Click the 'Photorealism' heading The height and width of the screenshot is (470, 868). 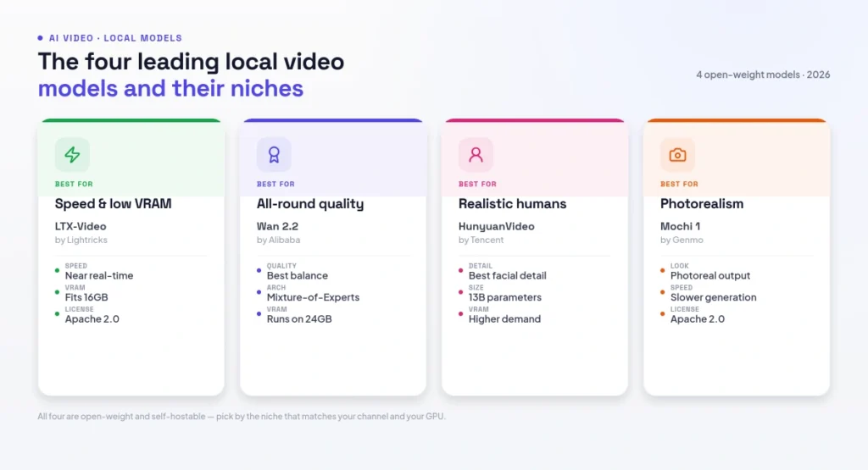point(701,203)
